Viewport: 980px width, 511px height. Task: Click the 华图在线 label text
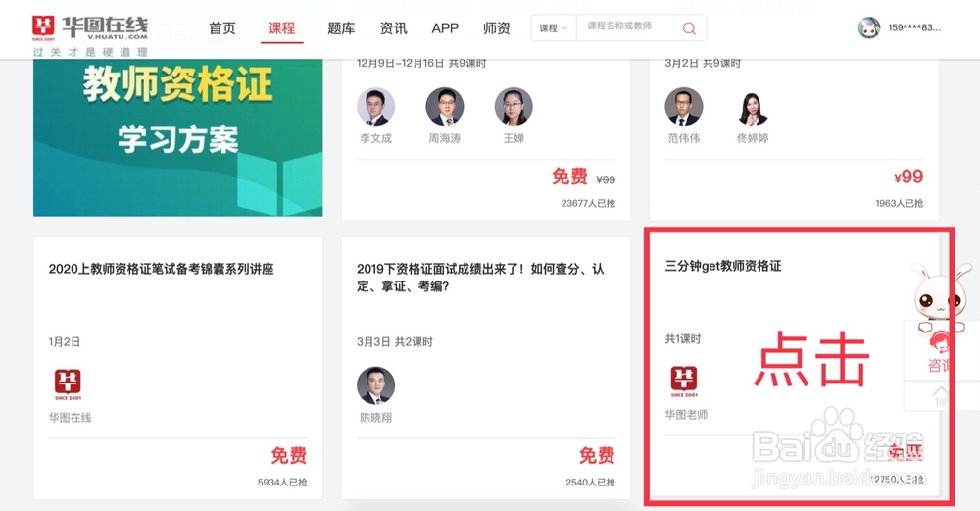(x=70, y=417)
